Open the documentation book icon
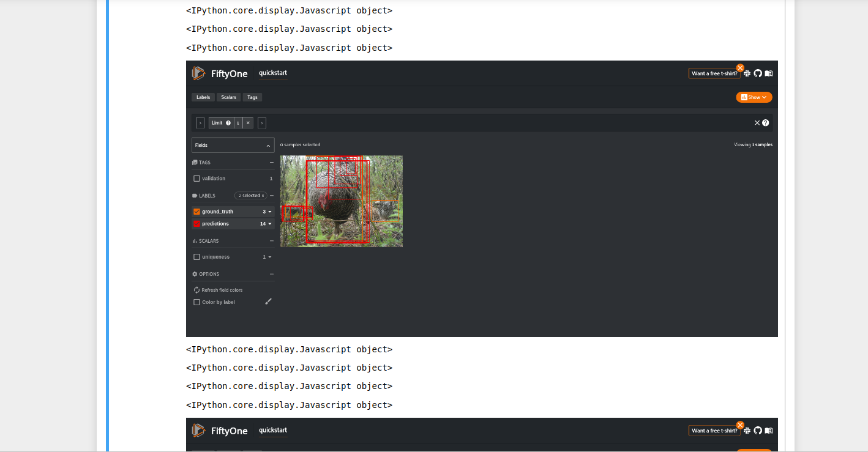Image resolution: width=868 pixels, height=452 pixels. click(769, 73)
